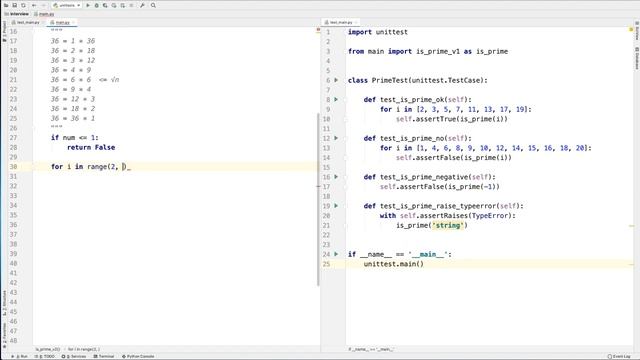Run test_is_prime_raise_typeerror via gutter arrow
Viewport: 640px width, 360px height.
click(x=336, y=206)
